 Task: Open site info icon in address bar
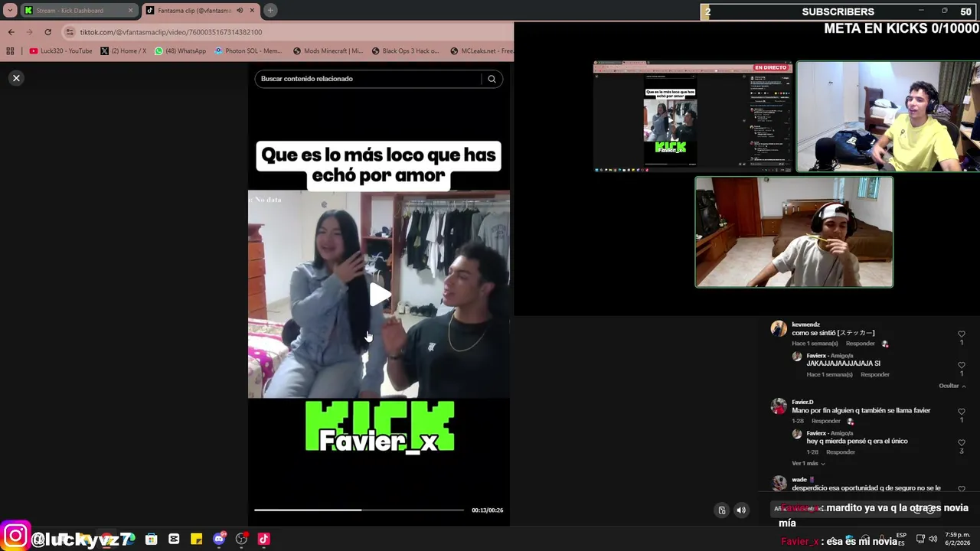click(x=70, y=32)
